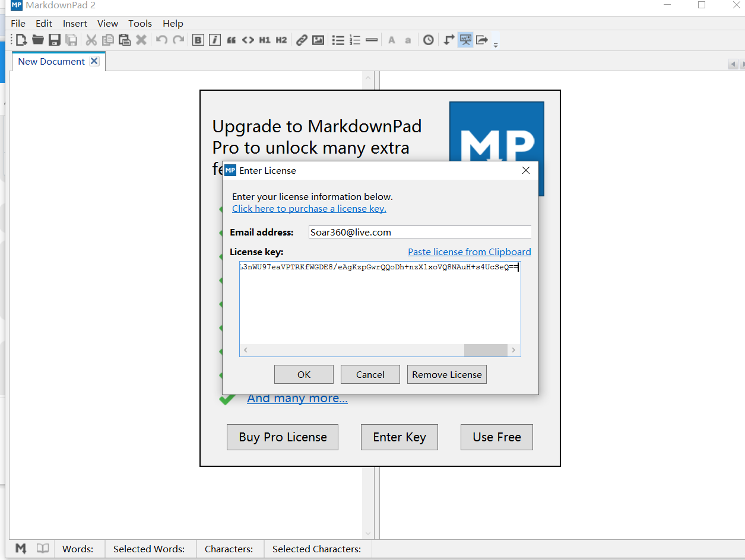Image resolution: width=745 pixels, height=560 pixels.
Task: Click the Markdown M status bar icon
Action: (21, 549)
